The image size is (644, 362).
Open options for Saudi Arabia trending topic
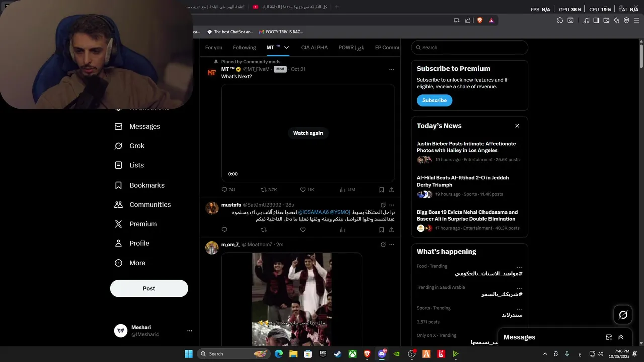click(x=519, y=288)
